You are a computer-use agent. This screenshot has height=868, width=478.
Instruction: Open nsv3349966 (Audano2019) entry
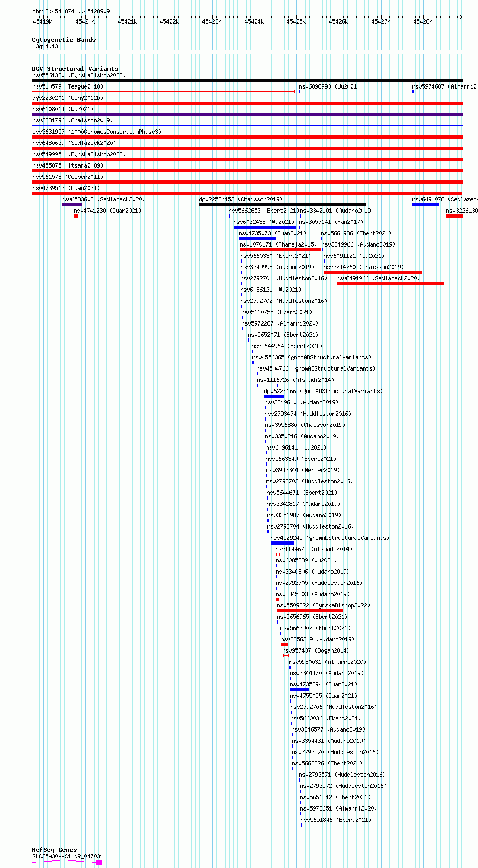[358, 244]
